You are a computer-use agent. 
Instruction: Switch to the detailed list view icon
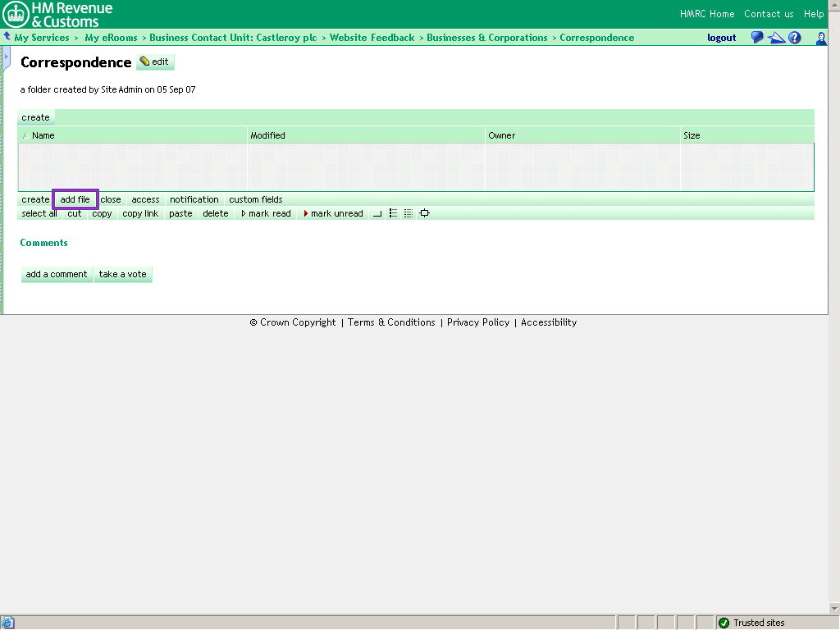pos(409,213)
